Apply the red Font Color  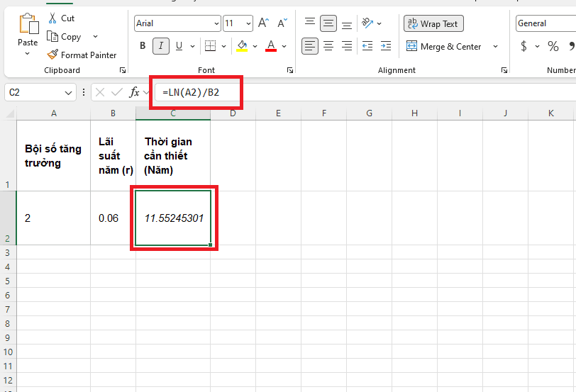[271, 46]
